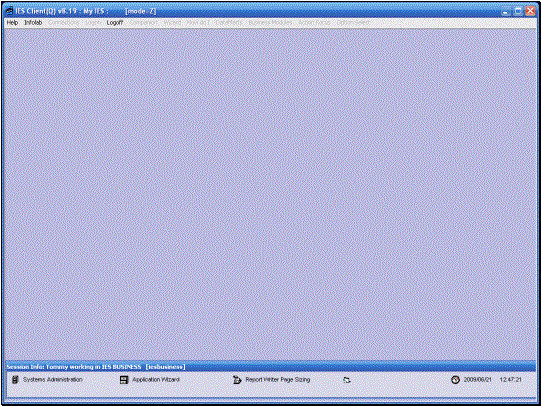Open Report Writer Page Sizing label

click(278, 379)
